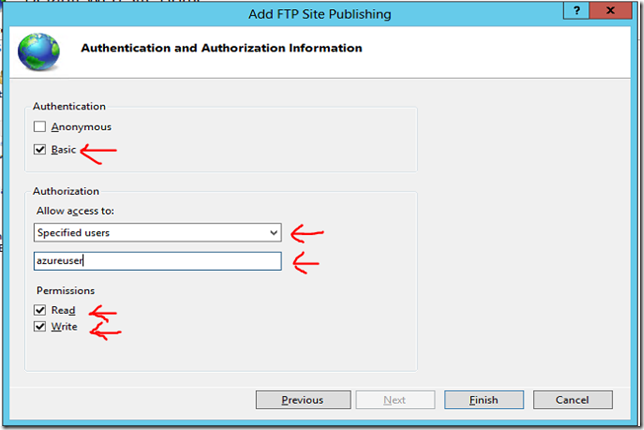Enable the Anonymous authentication checkbox

click(x=40, y=126)
